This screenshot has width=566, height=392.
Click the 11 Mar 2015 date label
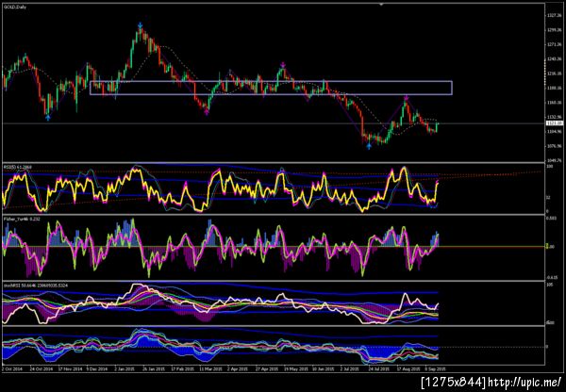[210, 369]
